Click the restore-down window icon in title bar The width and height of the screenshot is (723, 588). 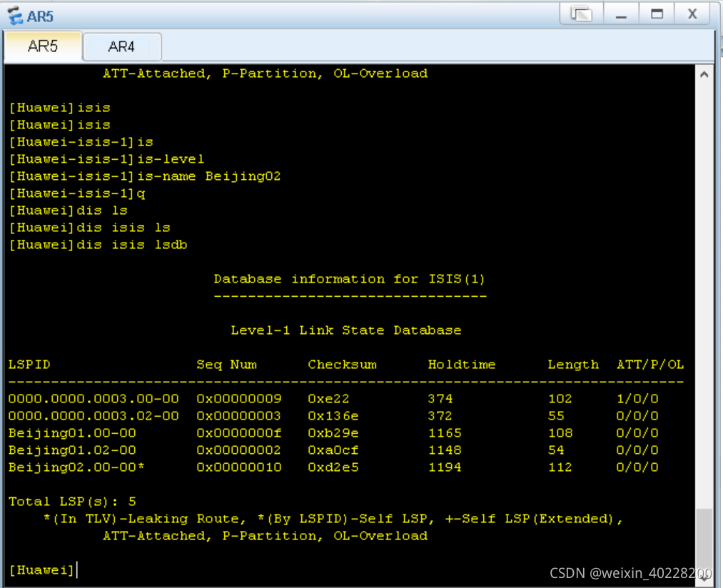click(582, 14)
